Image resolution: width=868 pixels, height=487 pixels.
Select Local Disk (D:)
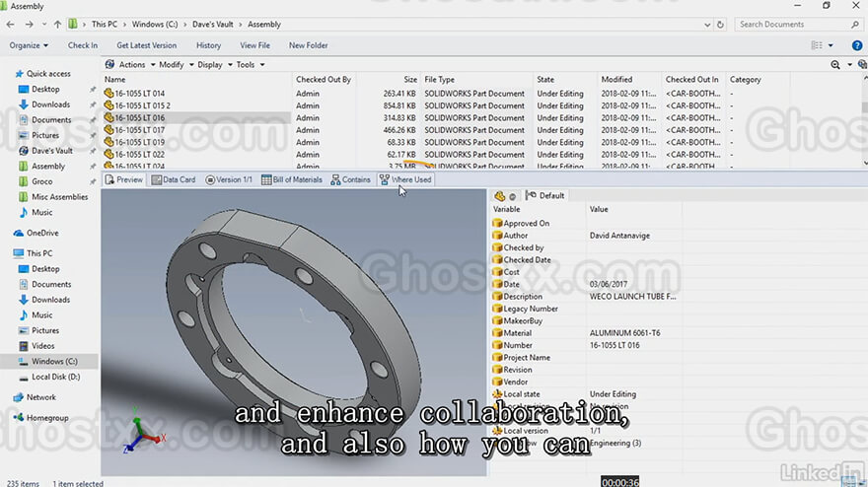(55, 377)
